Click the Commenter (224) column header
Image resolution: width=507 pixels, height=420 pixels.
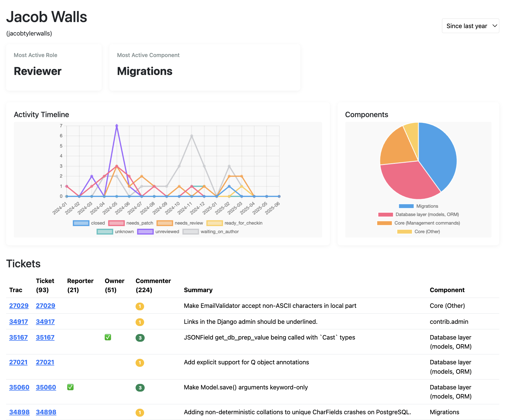coord(153,285)
